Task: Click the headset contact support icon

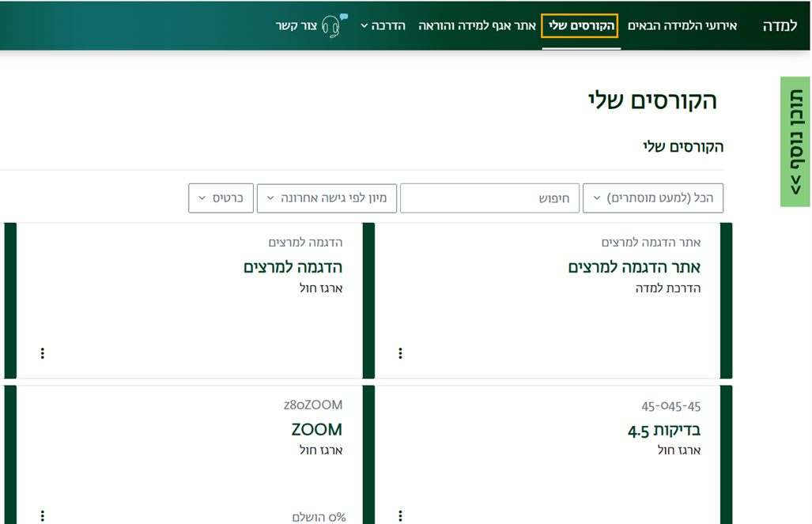Action: click(334, 25)
